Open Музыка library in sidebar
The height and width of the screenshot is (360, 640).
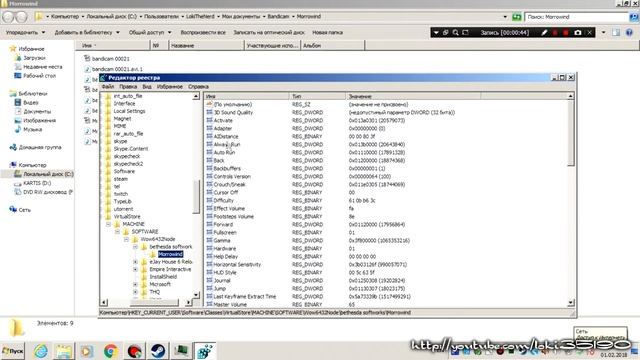click(32, 129)
